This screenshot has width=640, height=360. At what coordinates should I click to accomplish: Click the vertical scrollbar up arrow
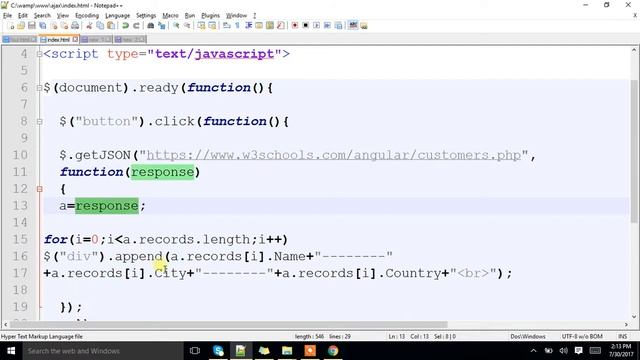[633, 50]
